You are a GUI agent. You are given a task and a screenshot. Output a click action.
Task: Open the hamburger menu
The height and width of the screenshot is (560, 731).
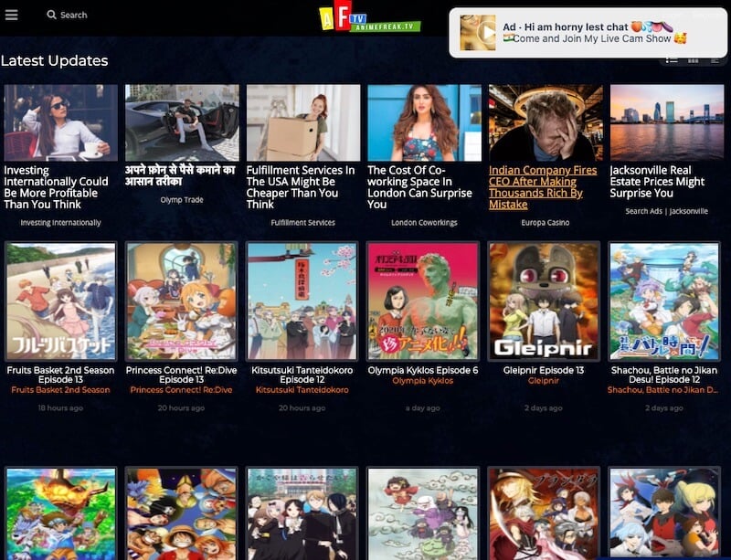pos(12,15)
